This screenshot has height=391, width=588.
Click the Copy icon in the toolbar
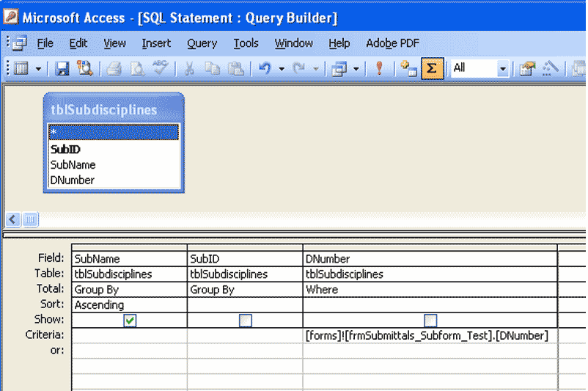[212, 69]
